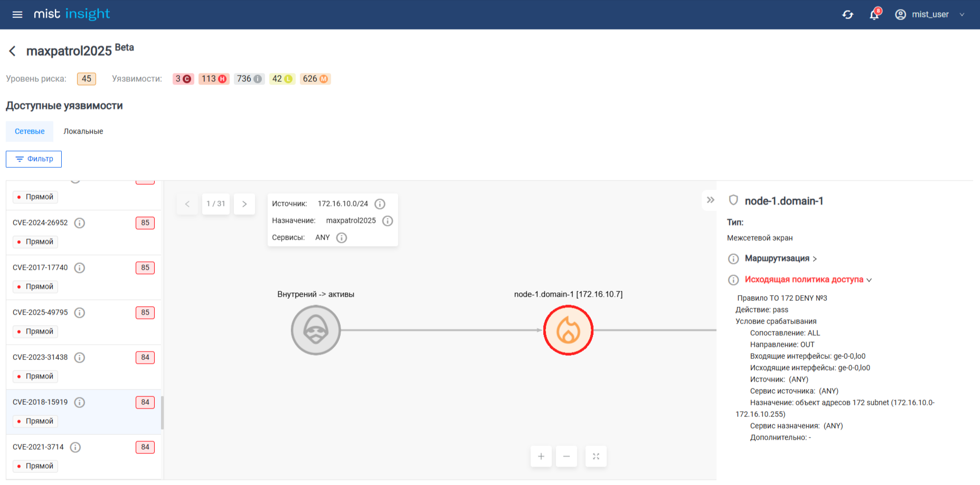Zoom in on the graph
Viewport: 980px width, 485px height.
(541, 457)
